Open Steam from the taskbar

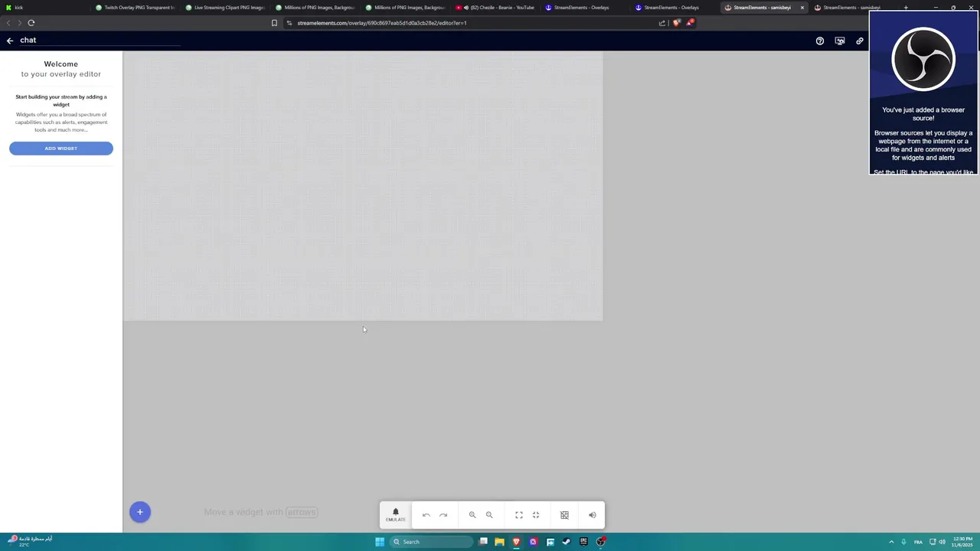tap(567, 542)
